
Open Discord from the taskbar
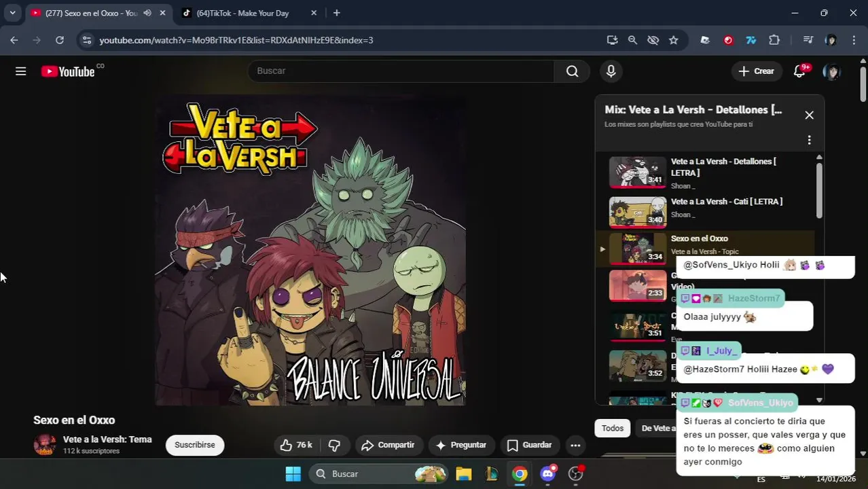point(548,474)
